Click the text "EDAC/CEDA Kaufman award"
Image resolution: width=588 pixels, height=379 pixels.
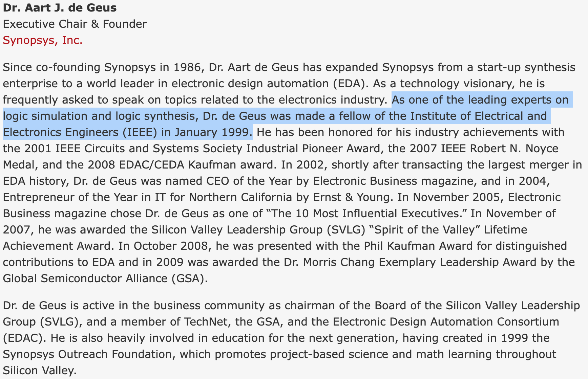point(196,165)
